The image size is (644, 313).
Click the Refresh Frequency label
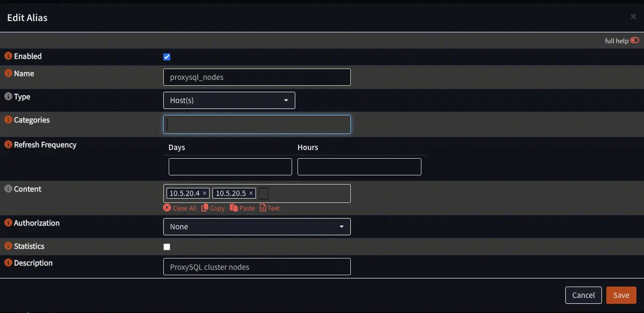pyautogui.click(x=45, y=145)
